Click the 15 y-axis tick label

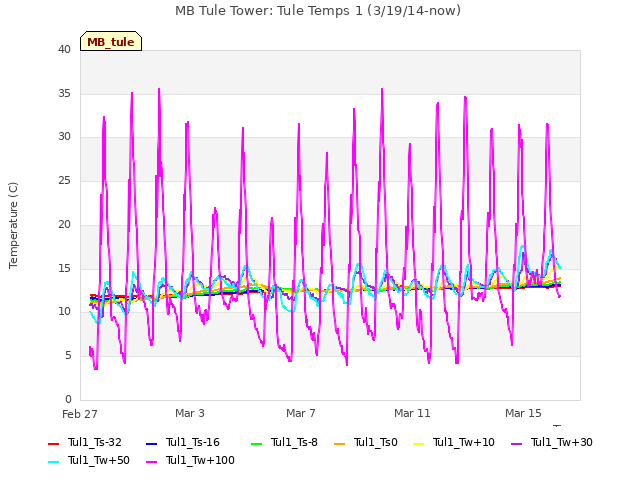tap(64, 268)
